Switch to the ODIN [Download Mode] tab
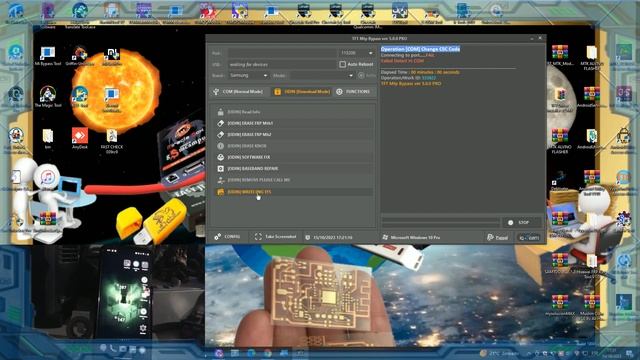This screenshot has width=640, height=360. [x=302, y=92]
